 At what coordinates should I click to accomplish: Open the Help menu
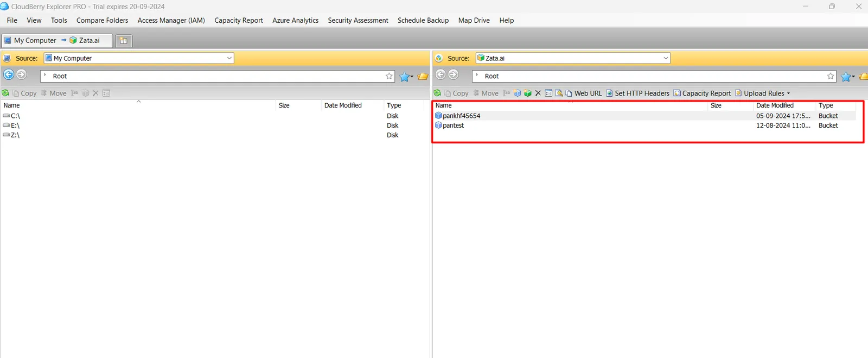(507, 20)
